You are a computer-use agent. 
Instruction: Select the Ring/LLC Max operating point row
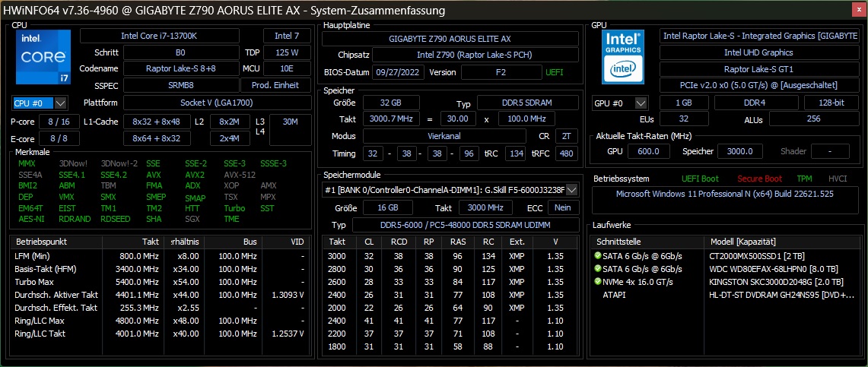[x=160, y=321]
